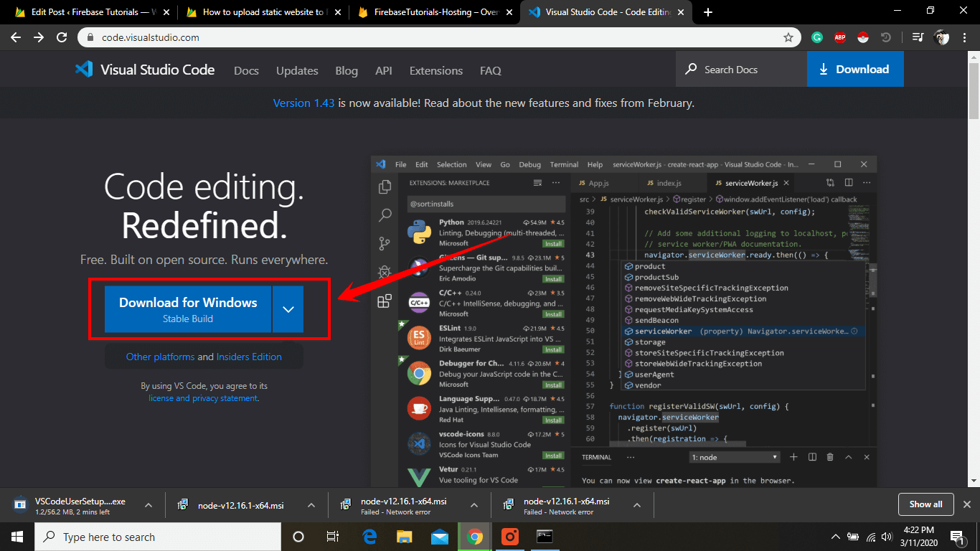This screenshot has width=980, height=551.
Task: Open Task View on the taskbar
Action: click(x=333, y=537)
